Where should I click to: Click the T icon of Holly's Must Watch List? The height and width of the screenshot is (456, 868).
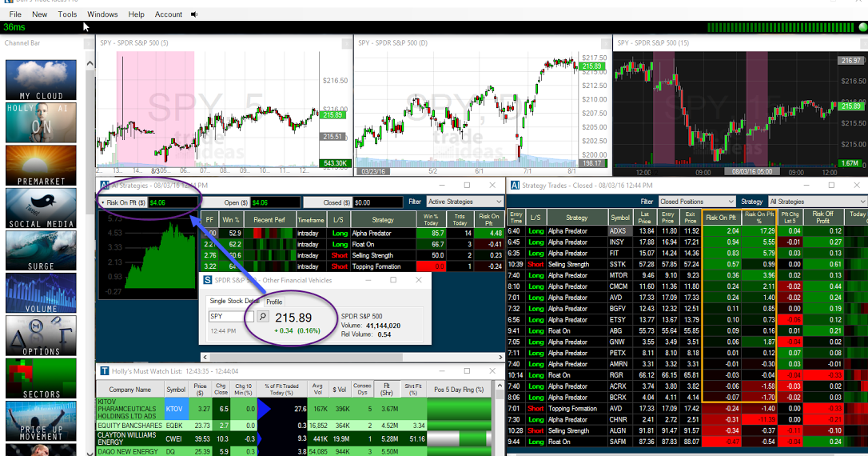coord(104,371)
